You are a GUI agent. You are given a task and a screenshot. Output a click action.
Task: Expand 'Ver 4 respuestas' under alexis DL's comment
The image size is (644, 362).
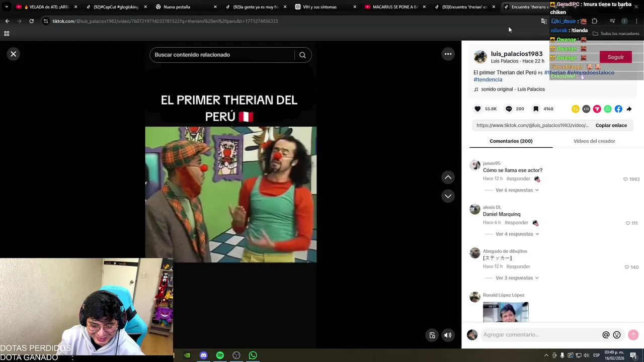click(x=517, y=234)
